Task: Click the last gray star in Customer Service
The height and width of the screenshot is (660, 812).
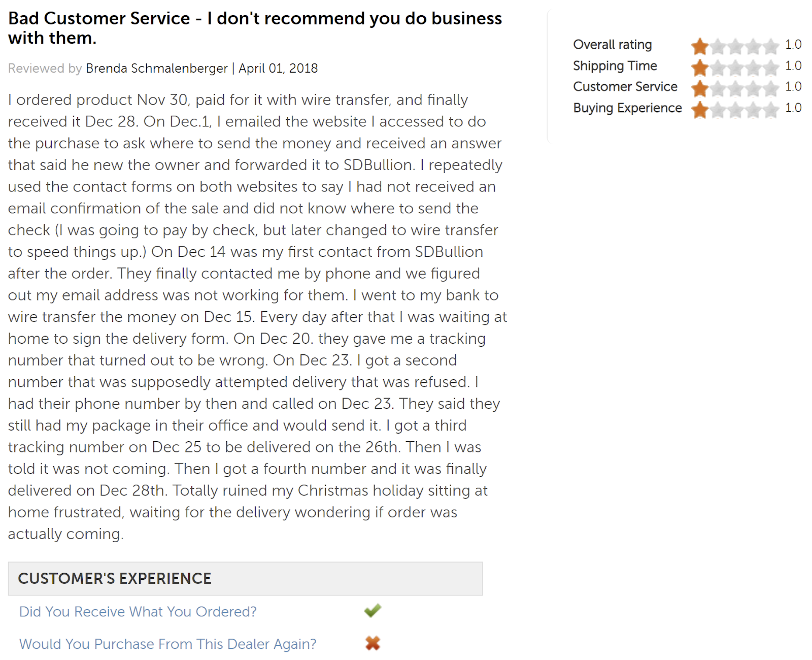Action: click(x=771, y=88)
